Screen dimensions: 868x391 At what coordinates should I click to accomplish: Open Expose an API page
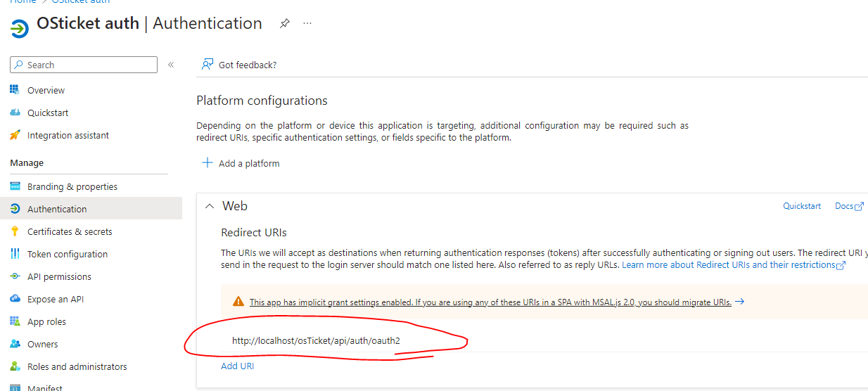[x=55, y=299]
